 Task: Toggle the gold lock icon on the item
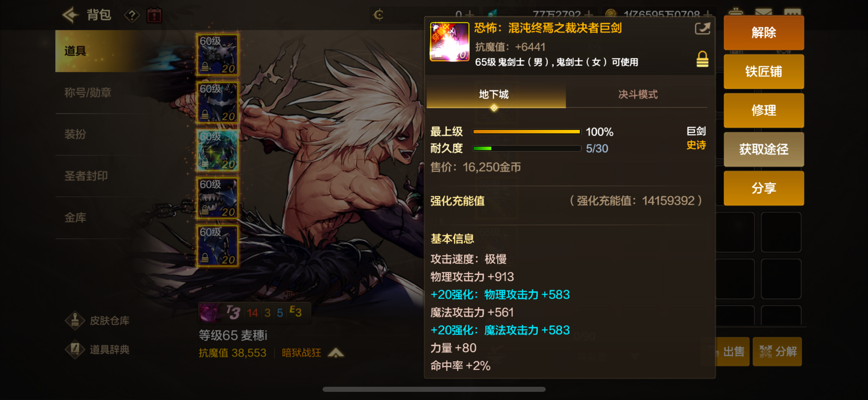702,59
